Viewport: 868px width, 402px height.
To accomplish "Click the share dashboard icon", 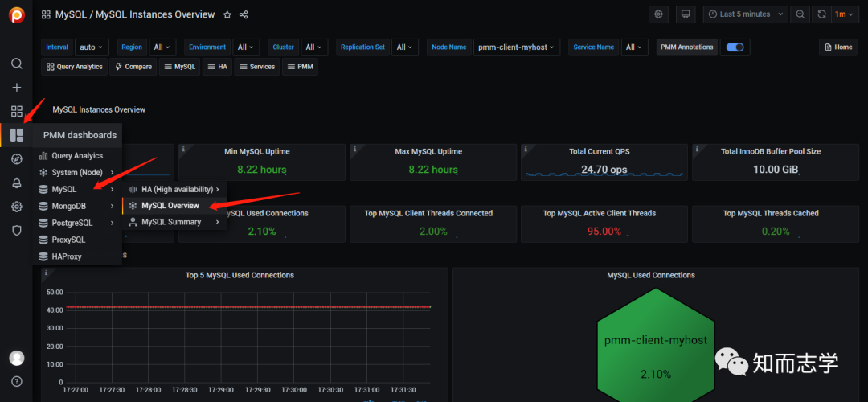I will tap(244, 15).
